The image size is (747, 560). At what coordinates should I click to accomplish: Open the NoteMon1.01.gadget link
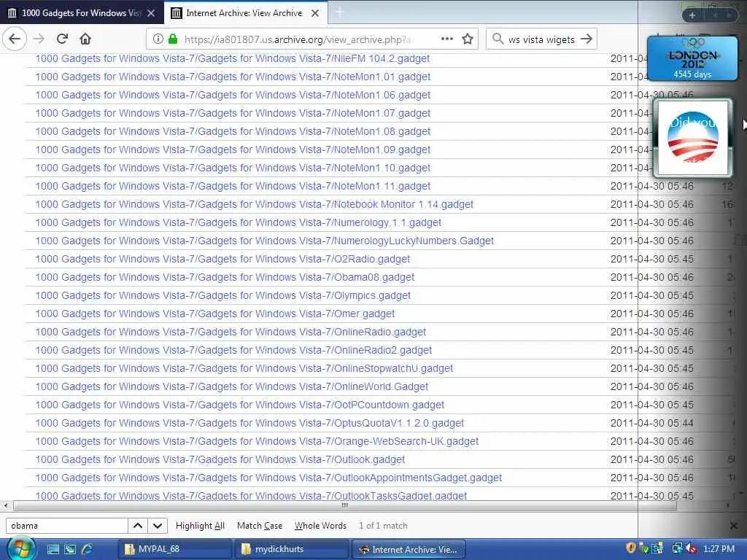233,77
